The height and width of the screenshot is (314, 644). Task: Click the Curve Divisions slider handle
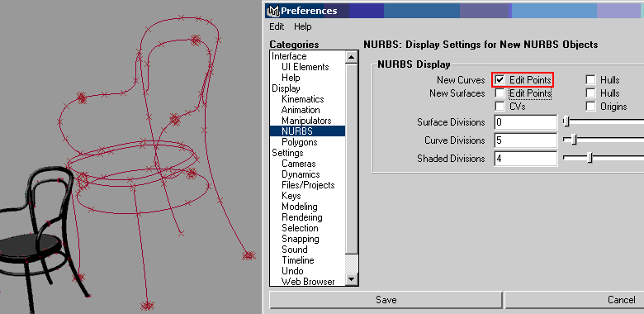(x=575, y=140)
